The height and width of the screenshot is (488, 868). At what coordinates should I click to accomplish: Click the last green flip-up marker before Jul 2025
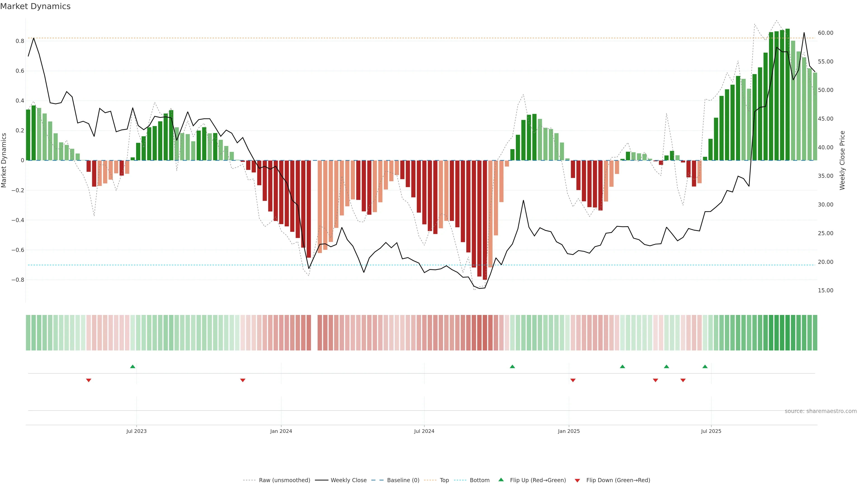705,366
